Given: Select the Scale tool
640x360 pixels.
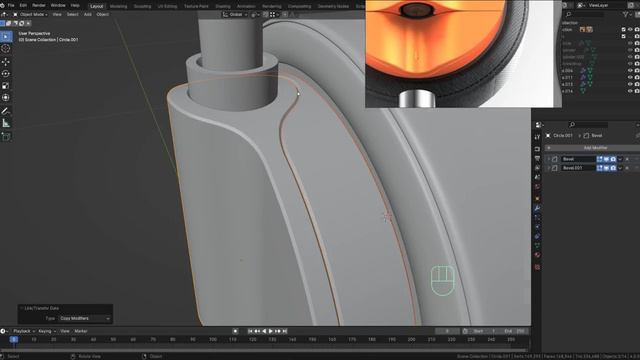Looking at the screenshot, I should click(6, 86).
